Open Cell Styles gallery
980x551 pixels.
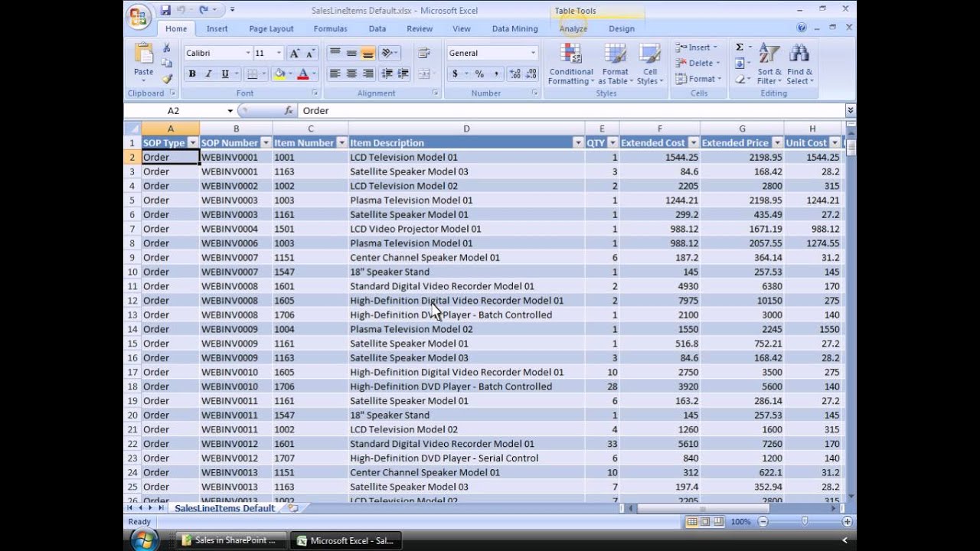tap(650, 64)
